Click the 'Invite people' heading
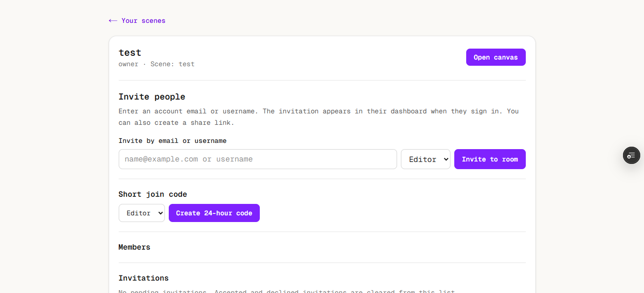Screen dimensions: 644x293 coord(152,97)
